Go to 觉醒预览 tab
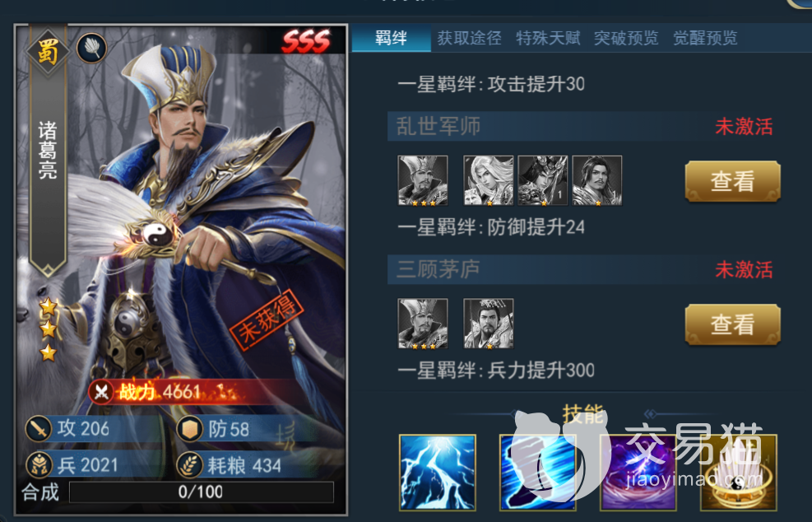 coord(705,38)
